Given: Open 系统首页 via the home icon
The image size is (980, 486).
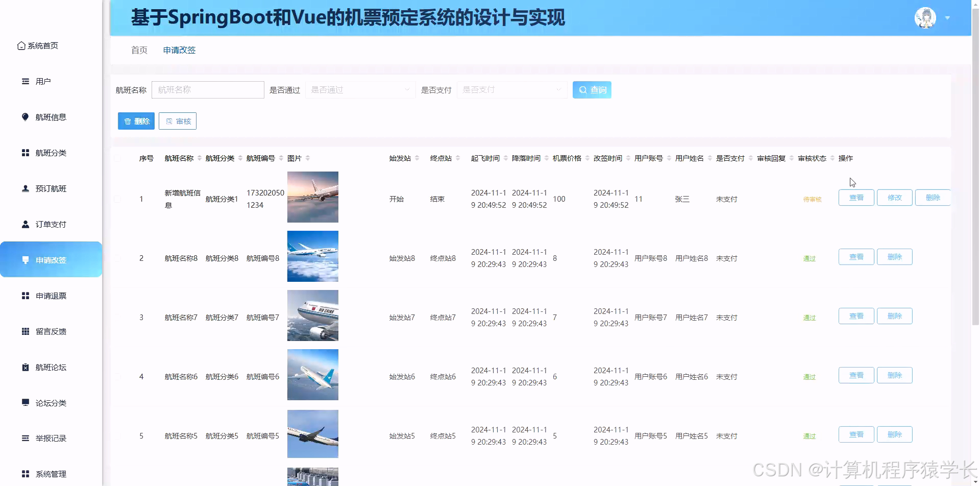Looking at the screenshot, I should point(20,45).
